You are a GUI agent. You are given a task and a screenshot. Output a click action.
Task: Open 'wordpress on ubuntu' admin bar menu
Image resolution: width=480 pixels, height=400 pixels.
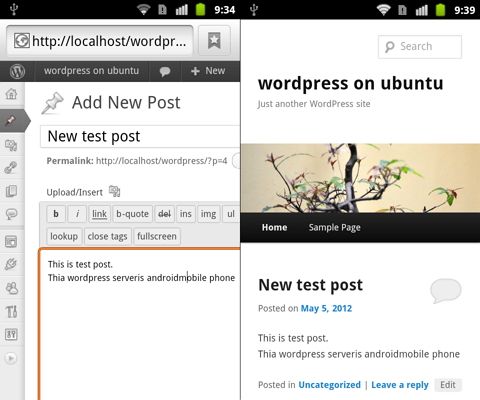(x=91, y=71)
